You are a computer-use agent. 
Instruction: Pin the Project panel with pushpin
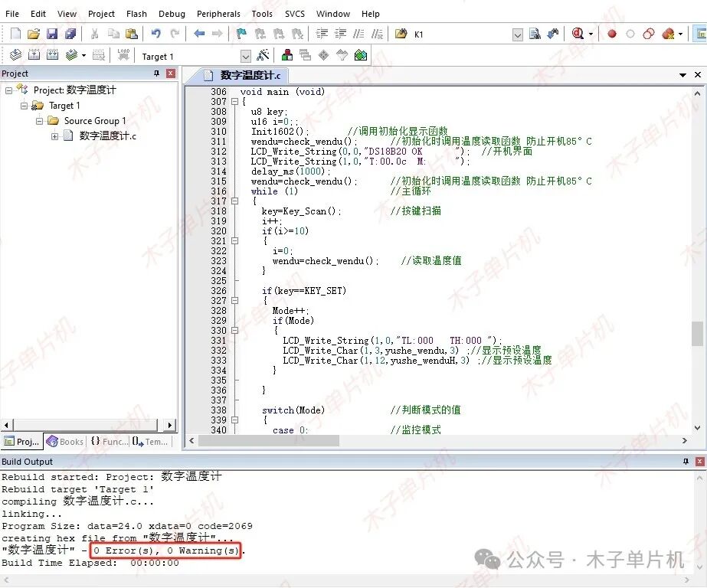click(157, 73)
